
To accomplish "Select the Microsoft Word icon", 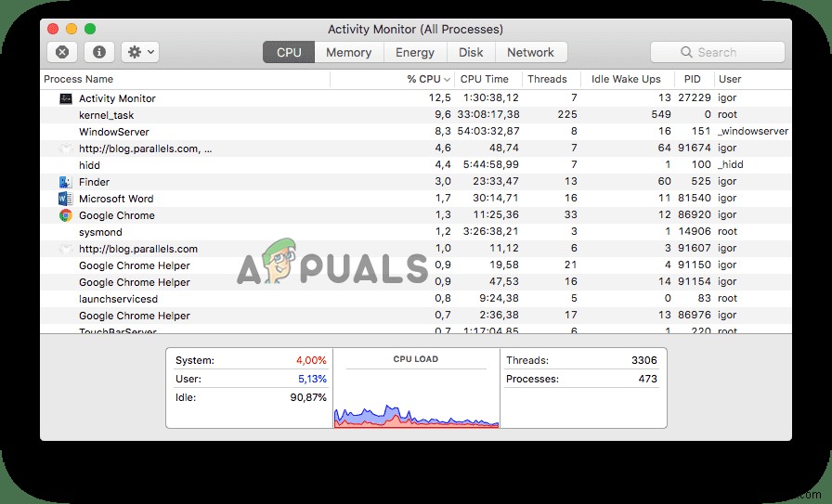I will pyautogui.click(x=65, y=199).
